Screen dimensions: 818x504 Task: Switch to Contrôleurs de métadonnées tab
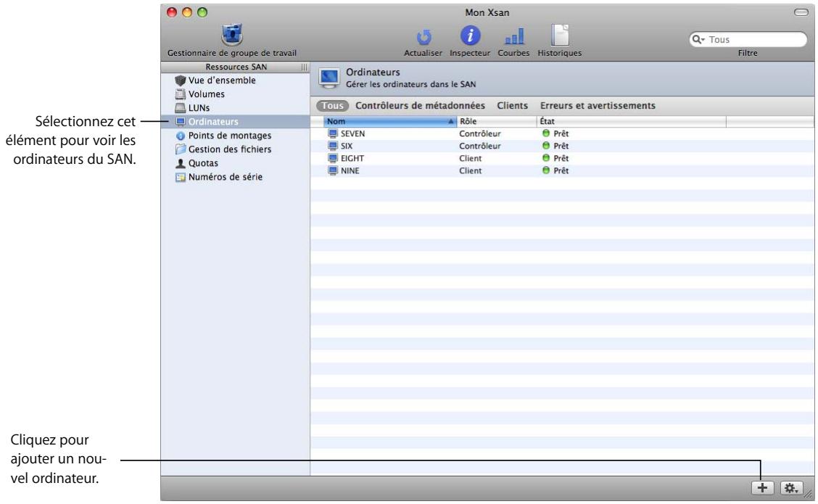tap(420, 105)
